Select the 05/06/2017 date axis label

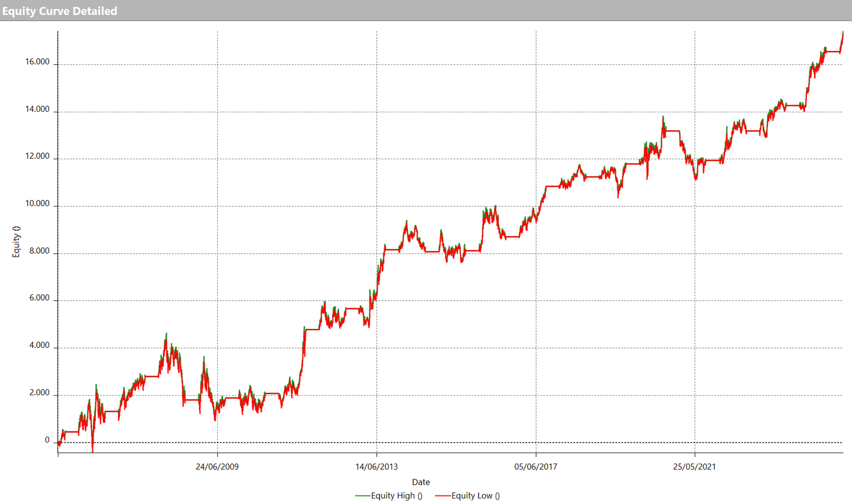tap(536, 467)
